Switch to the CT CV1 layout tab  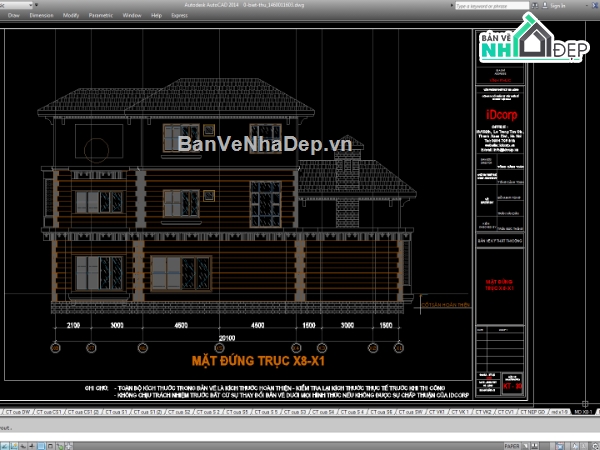(x=505, y=412)
